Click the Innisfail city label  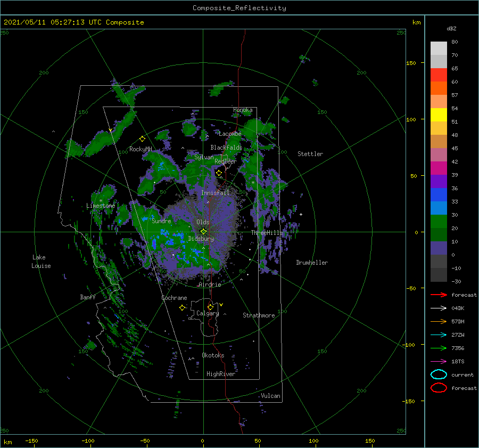215,193
